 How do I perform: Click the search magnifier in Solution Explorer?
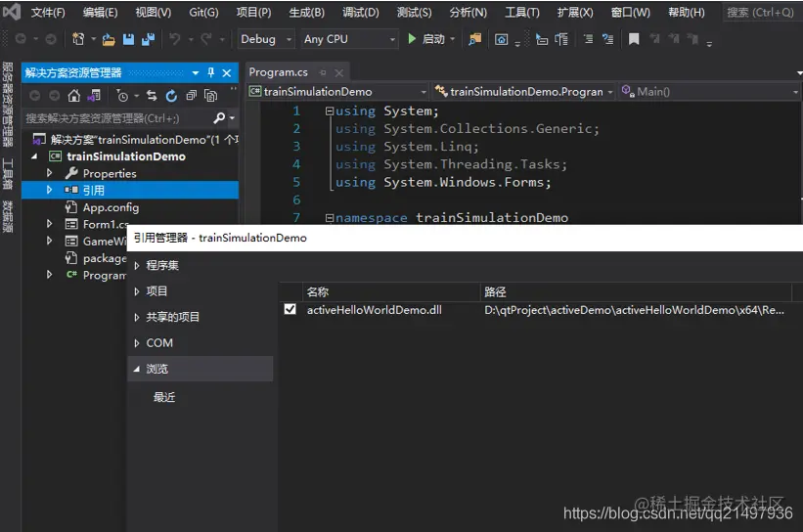219,118
